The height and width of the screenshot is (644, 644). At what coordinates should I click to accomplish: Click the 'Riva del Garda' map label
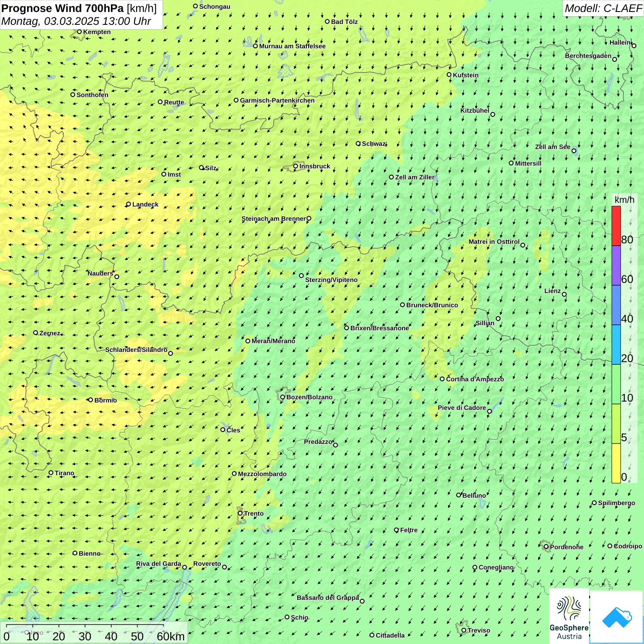click(x=158, y=563)
